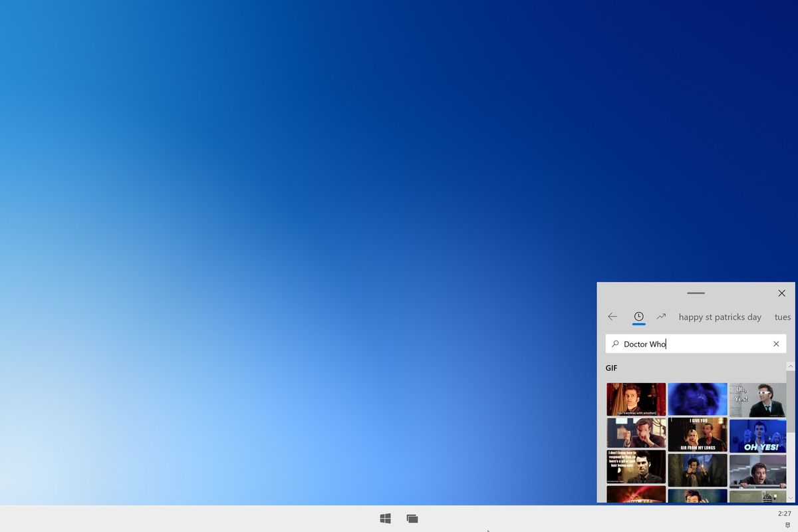798x532 pixels.
Task: Pick the blue swirling vortex GIF
Action: (698, 399)
